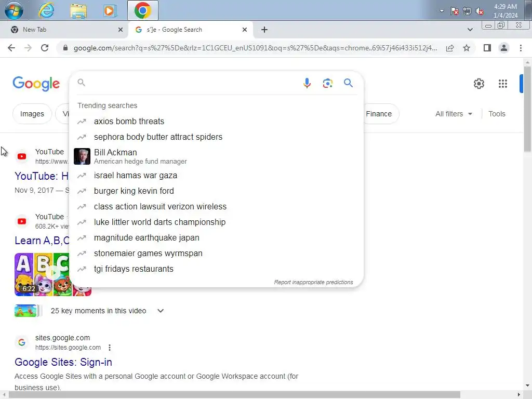Switch to the New Tab tab
Viewport: 532px width, 399px height.
click(64, 30)
